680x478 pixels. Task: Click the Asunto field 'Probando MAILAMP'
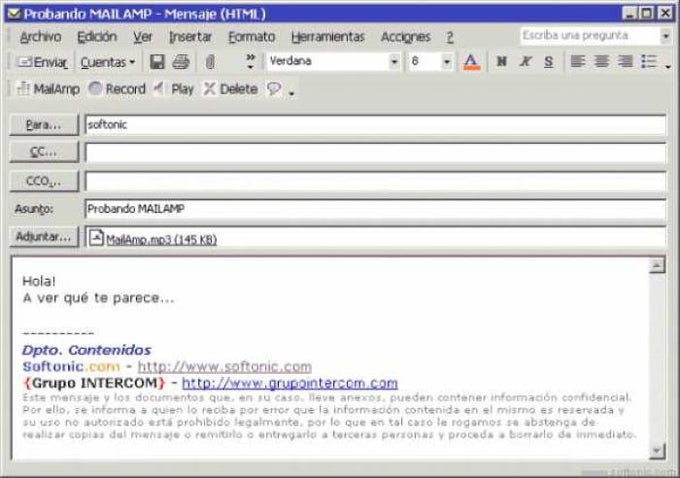376,209
